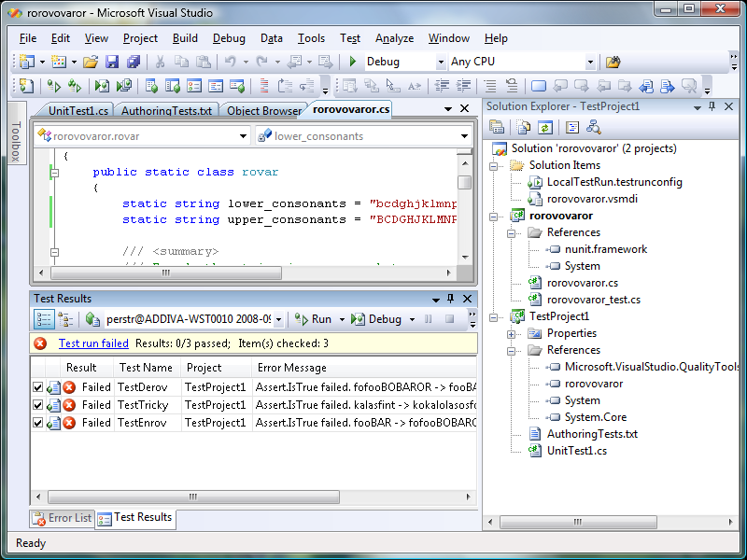The image size is (747, 560).
Task: Click View Code icon in Solution Explorer
Action: (572, 127)
